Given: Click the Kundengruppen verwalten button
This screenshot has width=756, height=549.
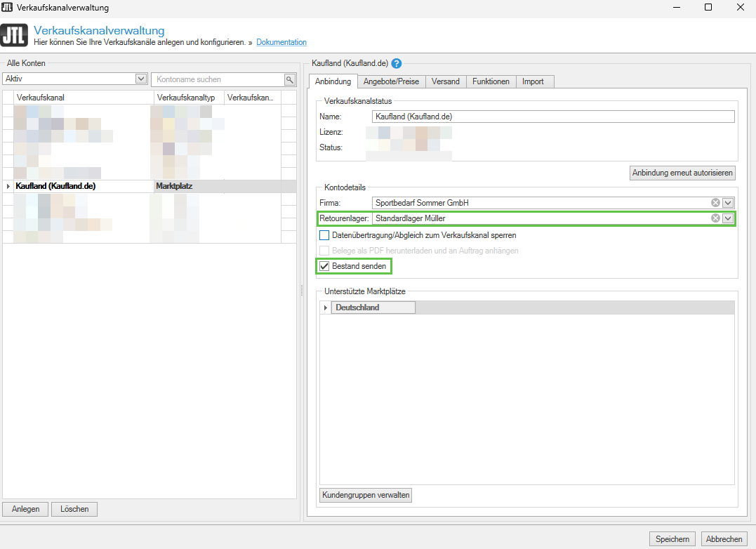Looking at the screenshot, I should [x=366, y=495].
